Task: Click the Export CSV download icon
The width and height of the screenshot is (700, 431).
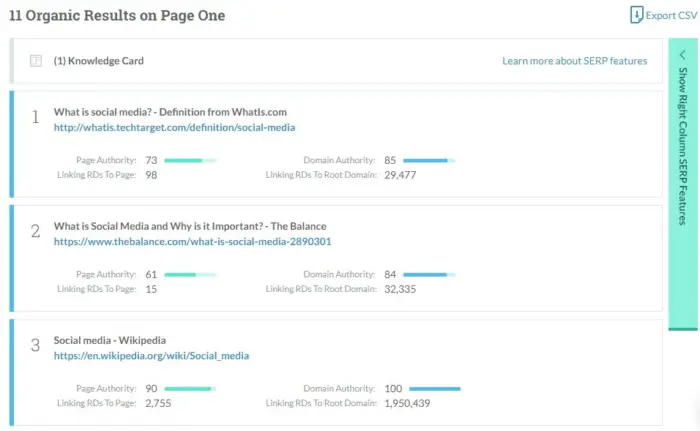Action: [x=636, y=15]
